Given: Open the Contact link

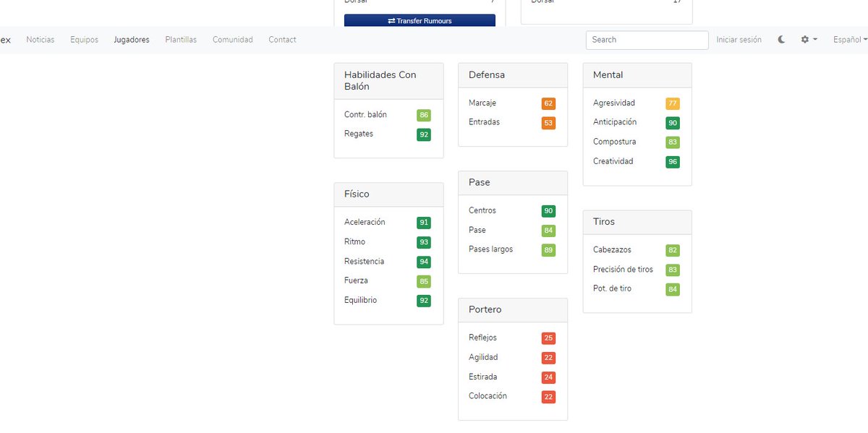Looking at the screenshot, I should click(x=282, y=40).
